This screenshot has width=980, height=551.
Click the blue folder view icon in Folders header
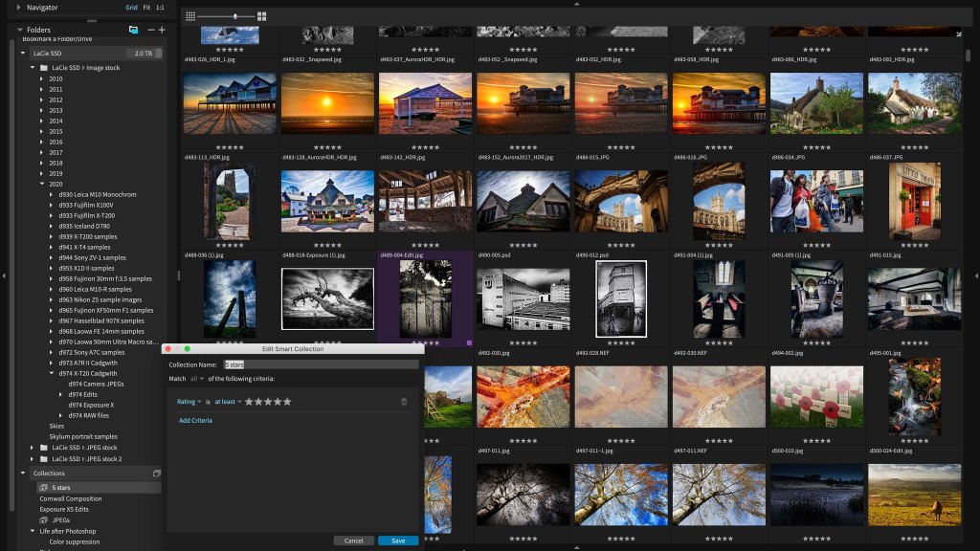133,31
